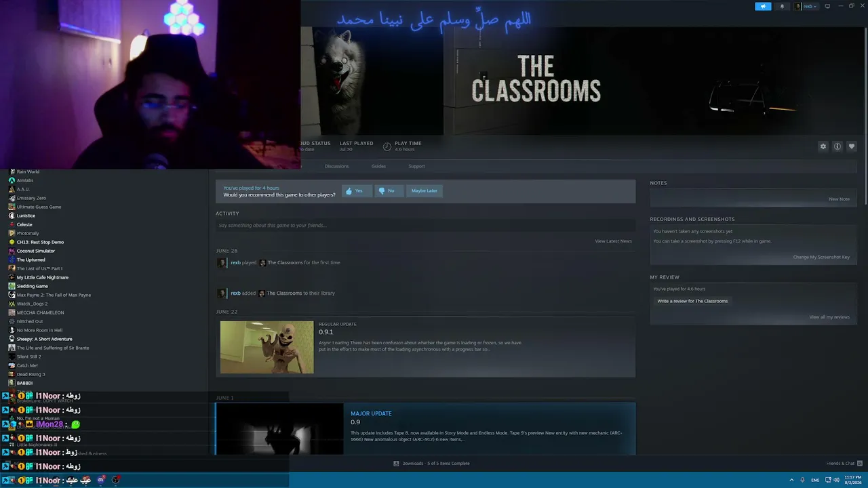
Task: Open the 0.9 Major Update thumbnail
Action: tap(280, 429)
